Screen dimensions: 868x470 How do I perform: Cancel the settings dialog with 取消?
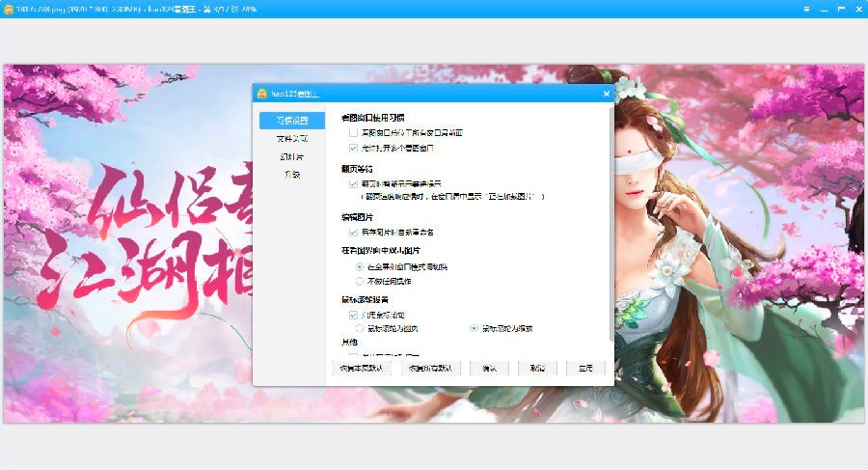(537, 368)
